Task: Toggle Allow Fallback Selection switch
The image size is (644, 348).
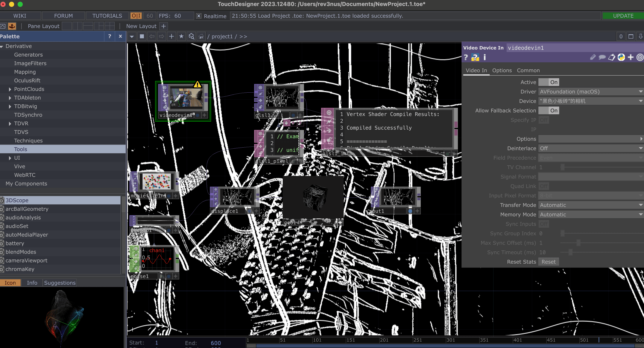Action: (x=549, y=111)
